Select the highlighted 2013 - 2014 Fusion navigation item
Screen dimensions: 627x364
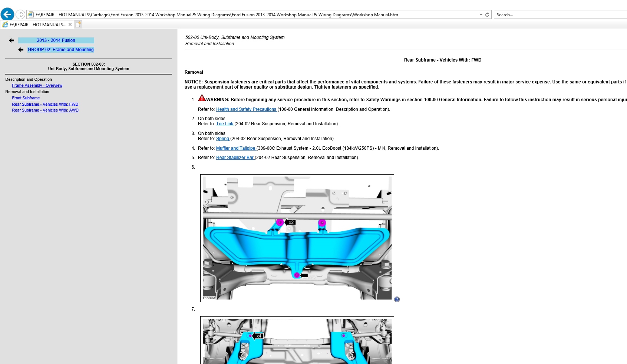pyautogui.click(x=56, y=40)
